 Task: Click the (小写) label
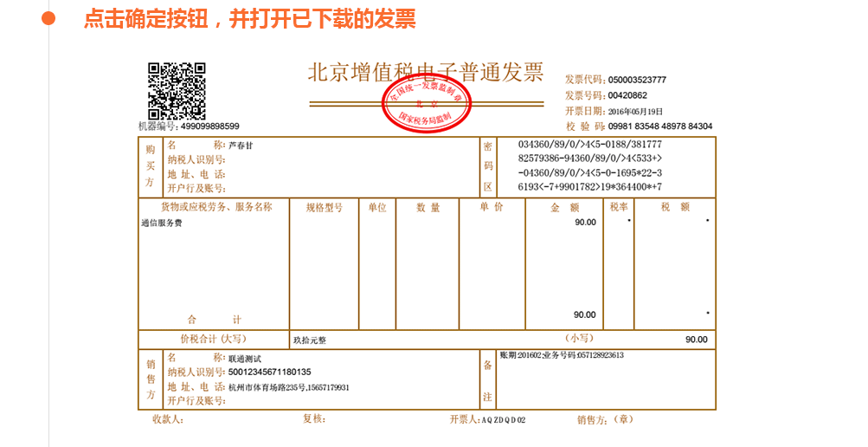(578, 338)
